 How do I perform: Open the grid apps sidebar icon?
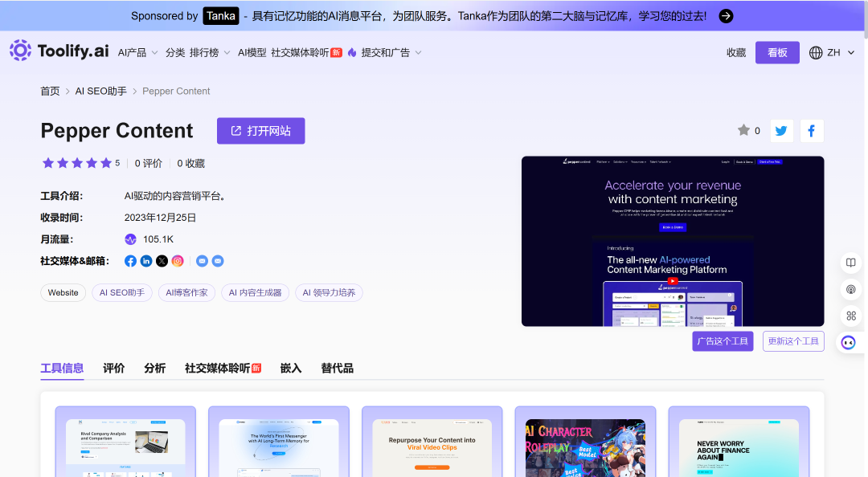851,316
